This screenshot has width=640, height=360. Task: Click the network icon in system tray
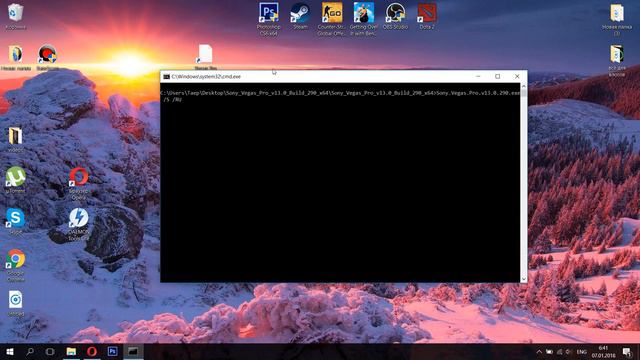(559, 352)
